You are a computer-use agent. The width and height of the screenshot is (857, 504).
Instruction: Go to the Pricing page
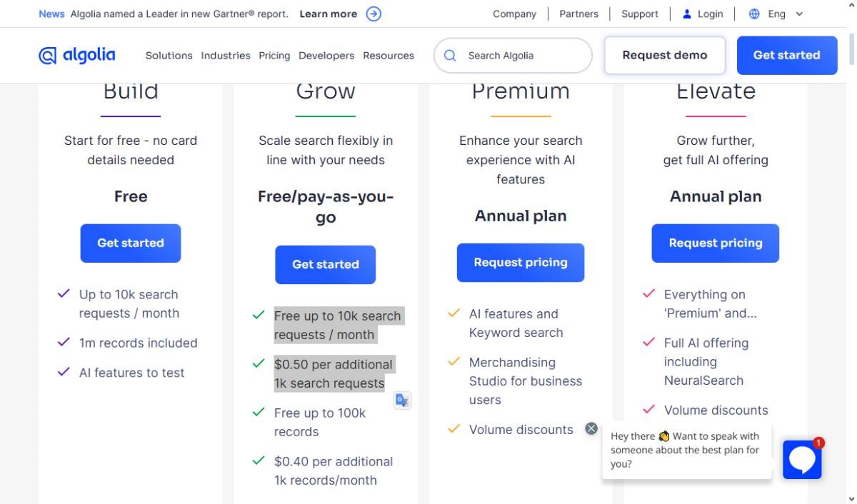point(274,56)
